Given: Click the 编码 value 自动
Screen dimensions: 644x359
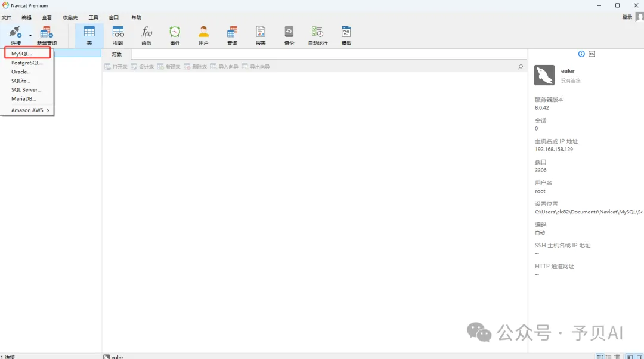Looking at the screenshot, I should 540,233.
